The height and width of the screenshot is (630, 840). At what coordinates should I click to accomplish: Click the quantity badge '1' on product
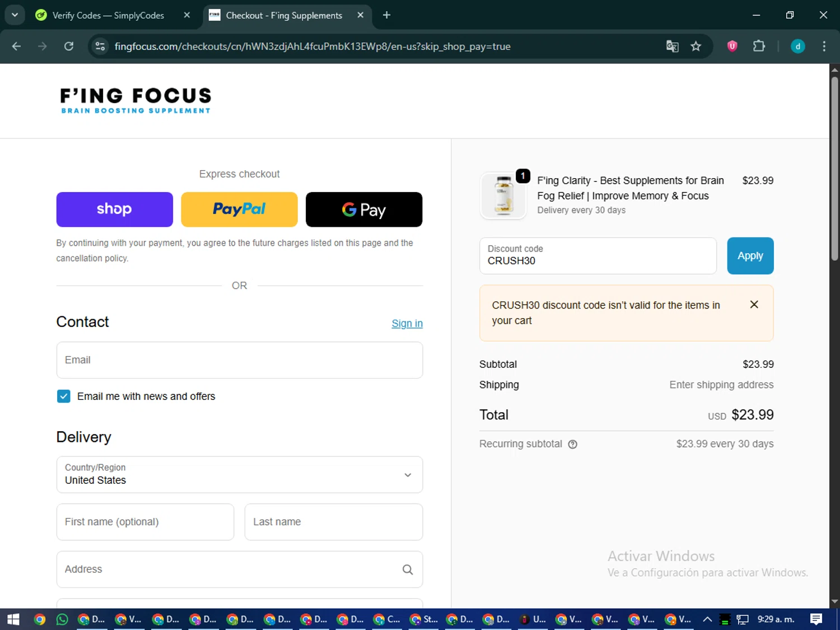coord(522,176)
